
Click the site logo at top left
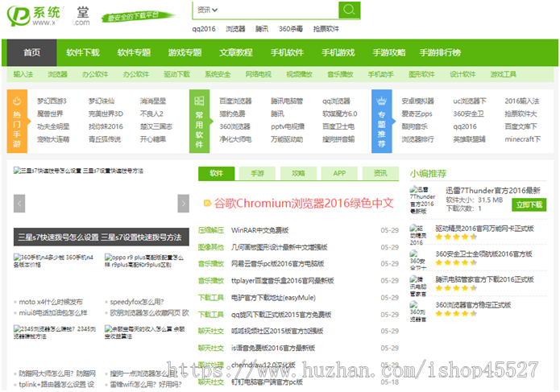tap(48, 16)
